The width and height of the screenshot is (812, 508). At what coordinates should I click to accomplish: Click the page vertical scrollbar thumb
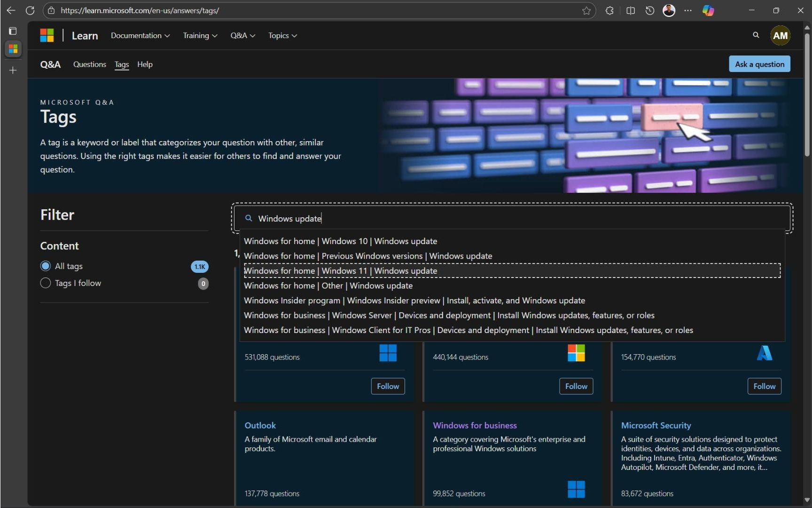[x=807, y=94]
